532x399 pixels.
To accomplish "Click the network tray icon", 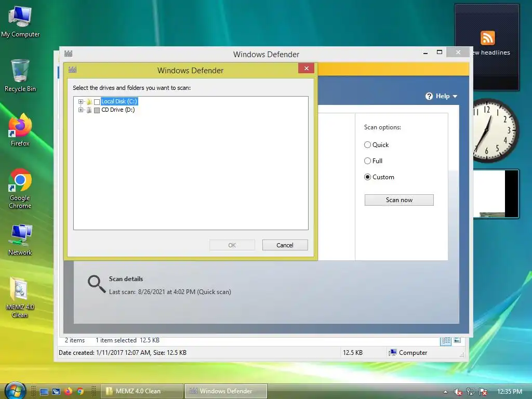I will [471, 392].
